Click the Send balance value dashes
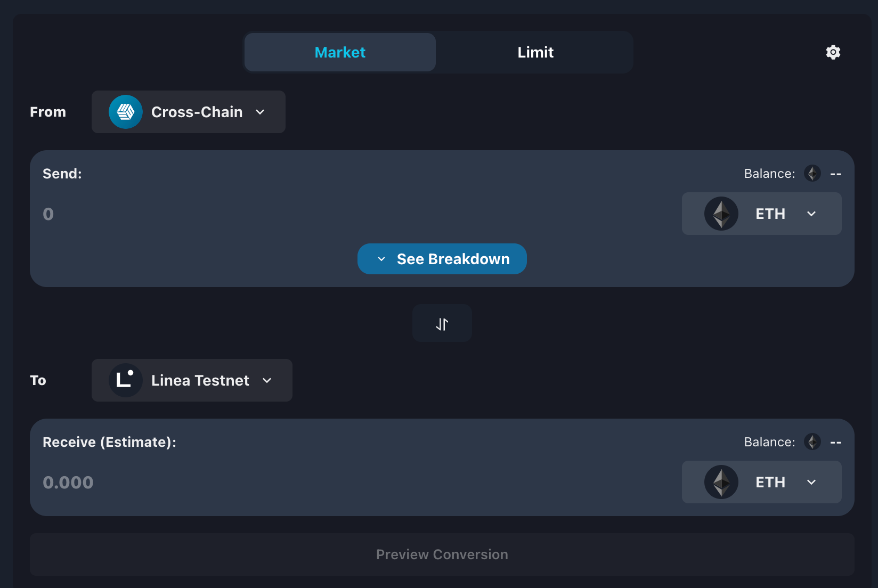Image resolution: width=878 pixels, height=588 pixels. (836, 174)
